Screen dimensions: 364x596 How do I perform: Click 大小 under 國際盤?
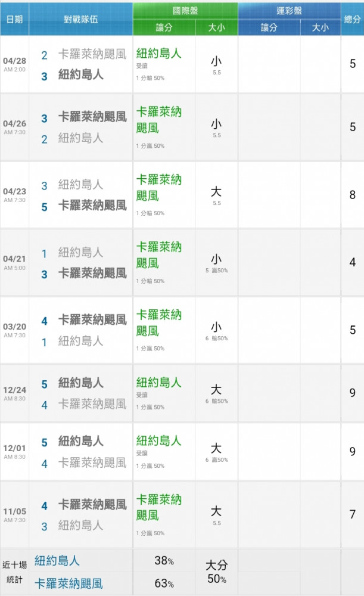(217, 27)
